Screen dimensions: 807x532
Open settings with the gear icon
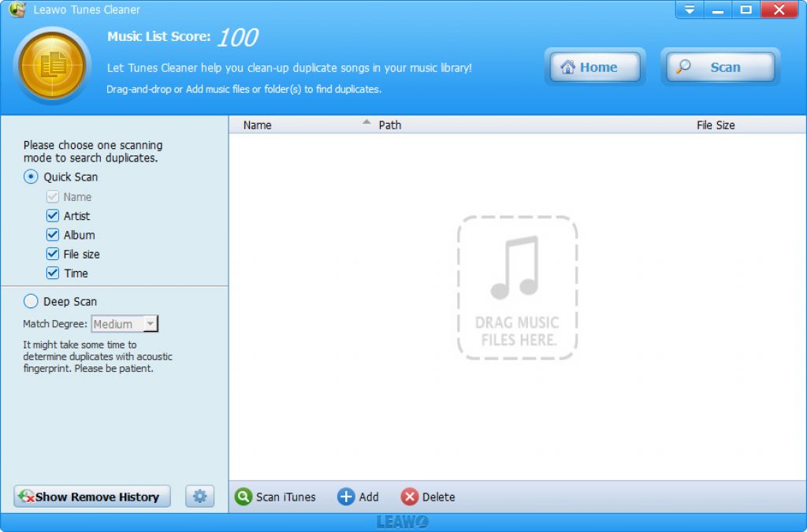[200, 497]
